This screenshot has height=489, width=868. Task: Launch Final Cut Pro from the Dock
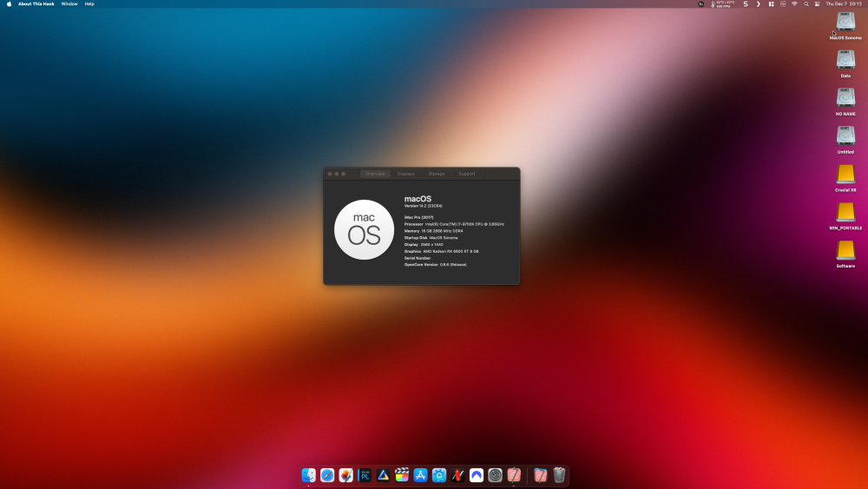click(402, 475)
